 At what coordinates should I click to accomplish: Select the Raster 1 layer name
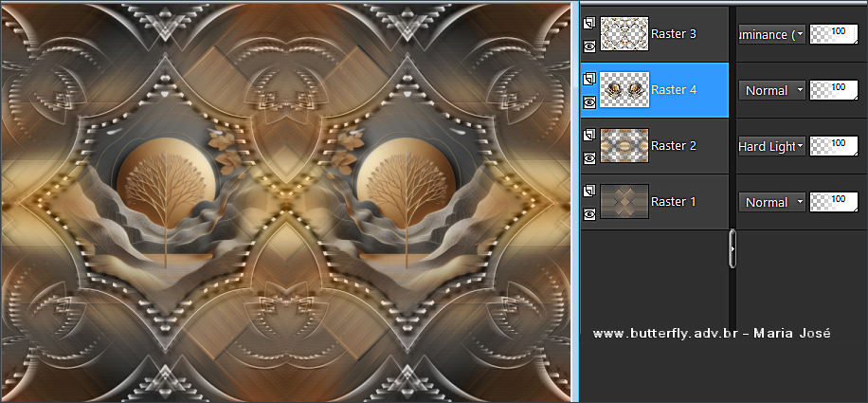(674, 201)
